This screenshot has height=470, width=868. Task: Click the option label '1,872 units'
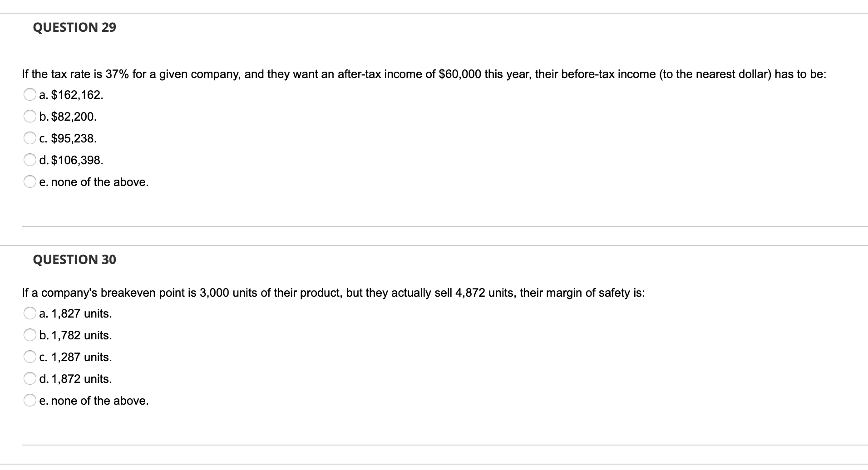pos(75,378)
